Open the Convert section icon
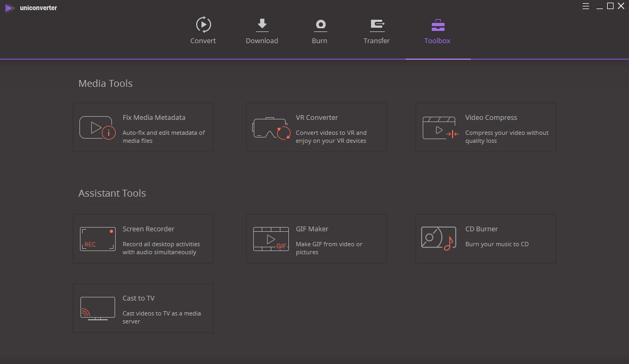The image size is (629, 364). (204, 25)
